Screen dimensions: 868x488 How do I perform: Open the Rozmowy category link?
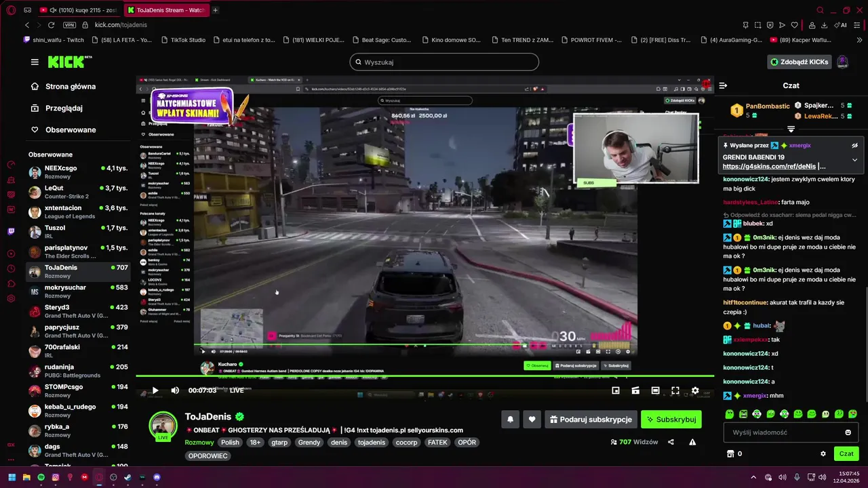tap(199, 443)
